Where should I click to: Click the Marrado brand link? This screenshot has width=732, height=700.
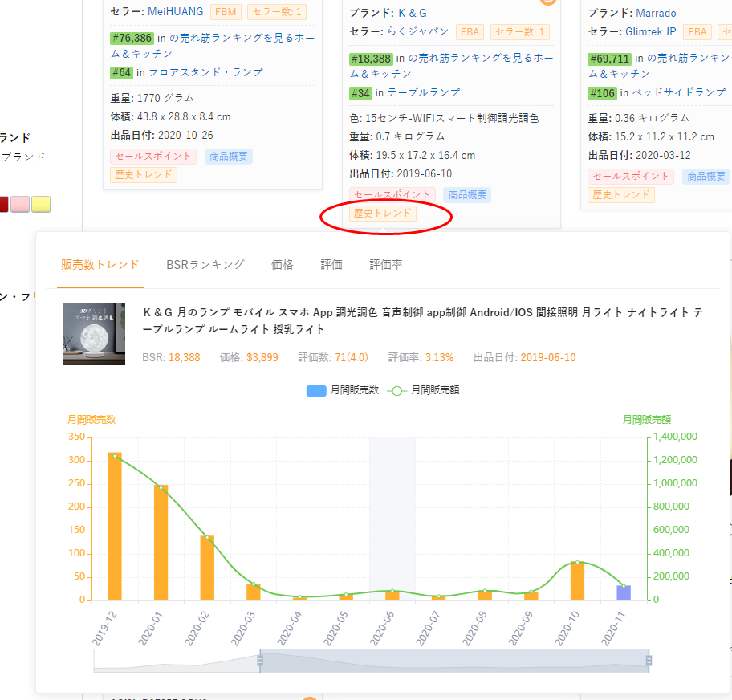click(656, 13)
